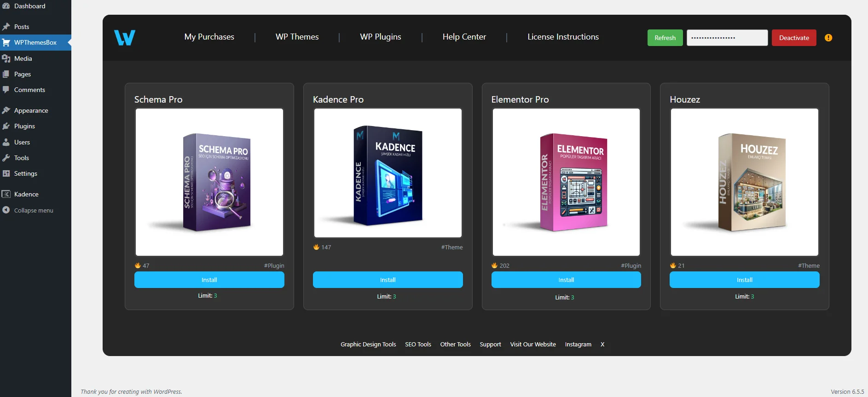This screenshot has width=868, height=397.
Task: Click the Elementor Pro box thumbnail
Action: [566, 182]
